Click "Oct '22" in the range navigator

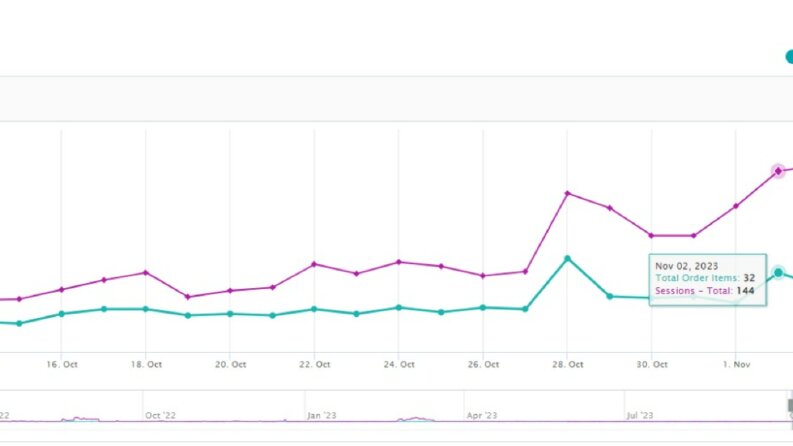click(x=160, y=416)
